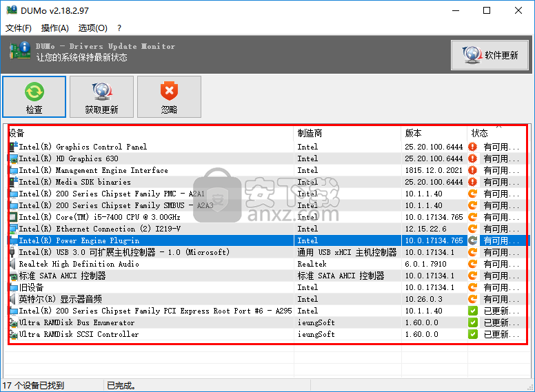Click version 6.0.1.7910 cell
Image resolution: width=535 pixels, height=392 pixels.
(425, 264)
